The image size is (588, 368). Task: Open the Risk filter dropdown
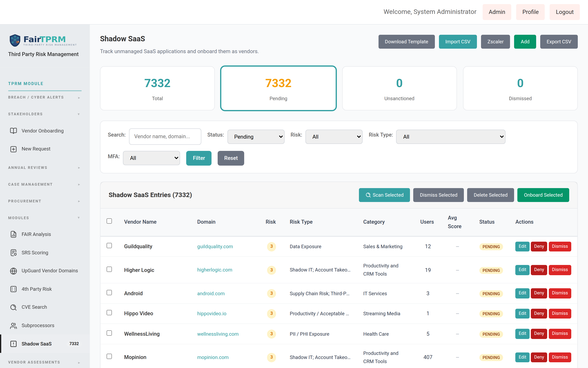[334, 137]
